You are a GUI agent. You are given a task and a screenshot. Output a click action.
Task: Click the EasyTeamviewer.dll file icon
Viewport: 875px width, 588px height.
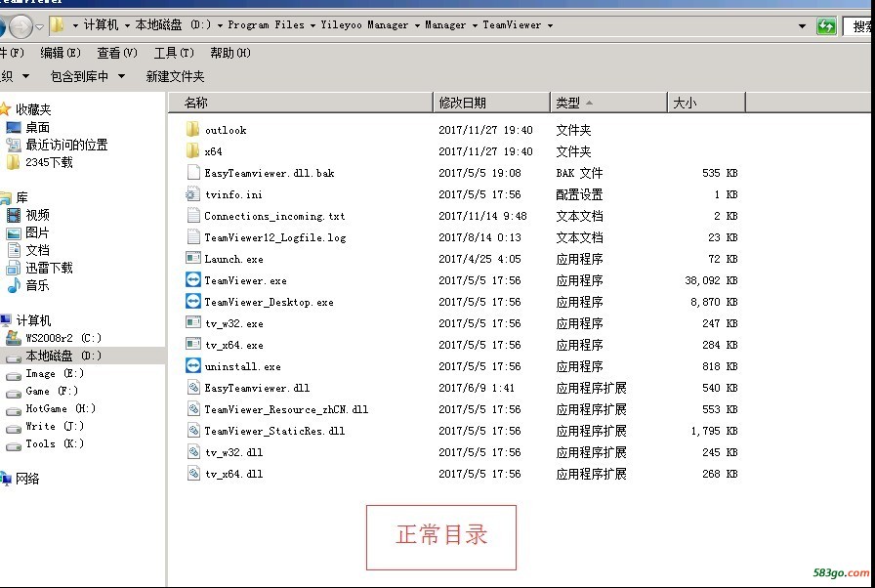[193, 387]
